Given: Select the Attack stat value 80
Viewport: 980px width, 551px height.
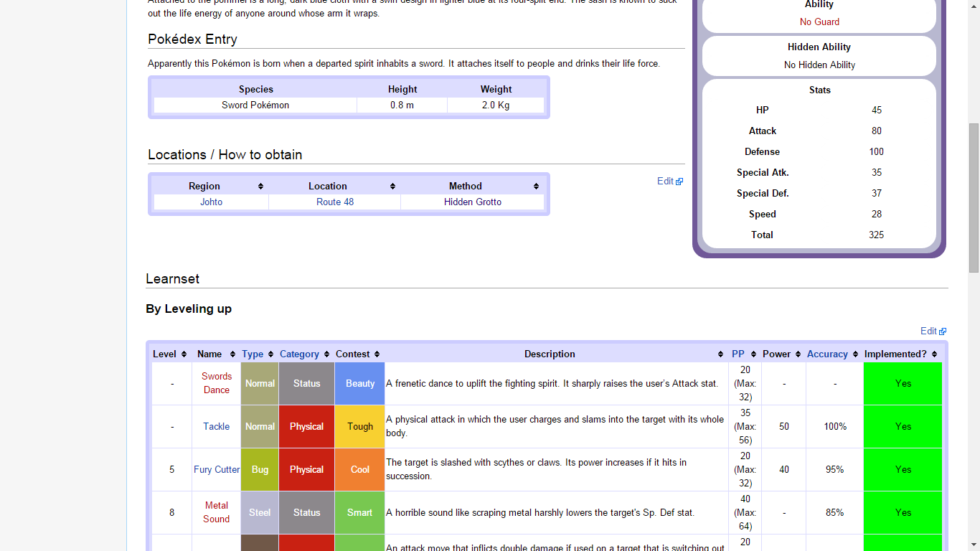Looking at the screenshot, I should tap(877, 131).
